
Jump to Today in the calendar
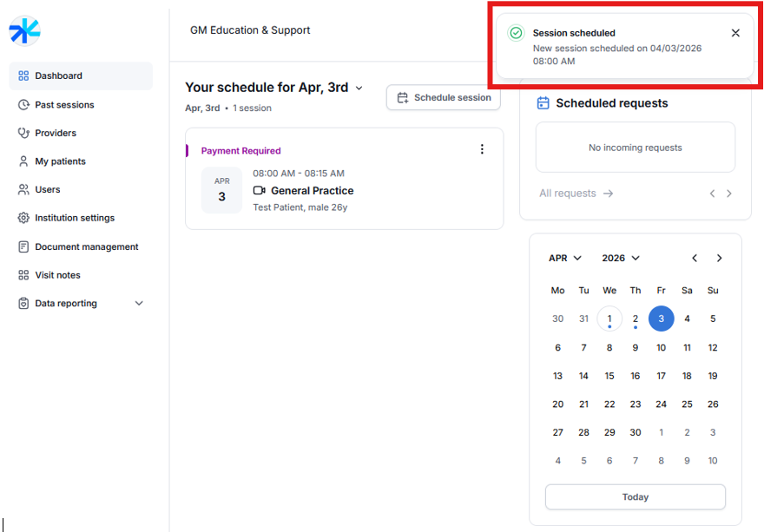[635, 497]
